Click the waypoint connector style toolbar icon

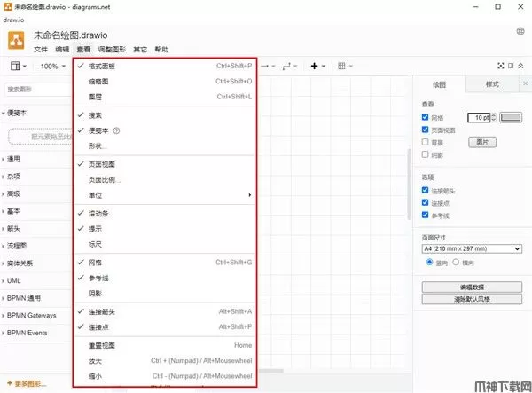tap(290, 67)
